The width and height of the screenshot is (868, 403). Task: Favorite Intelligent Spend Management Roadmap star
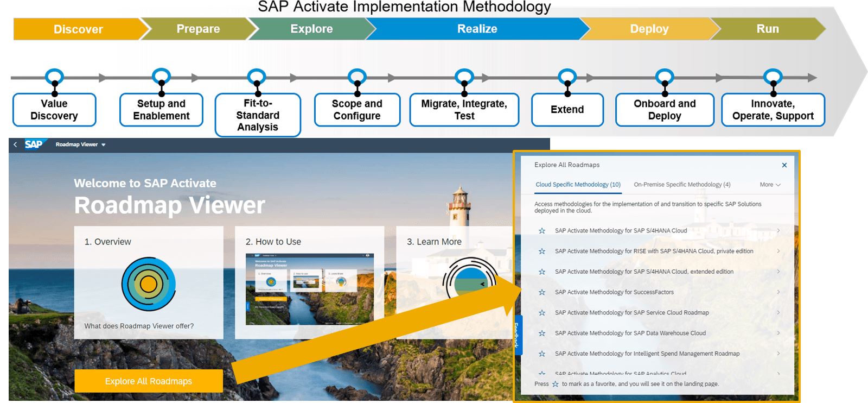coord(542,354)
